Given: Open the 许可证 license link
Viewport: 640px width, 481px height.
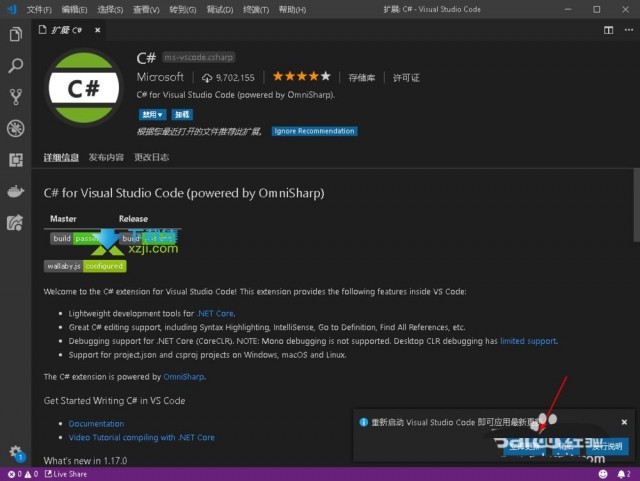Looking at the screenshot, I should coord(406,78).
